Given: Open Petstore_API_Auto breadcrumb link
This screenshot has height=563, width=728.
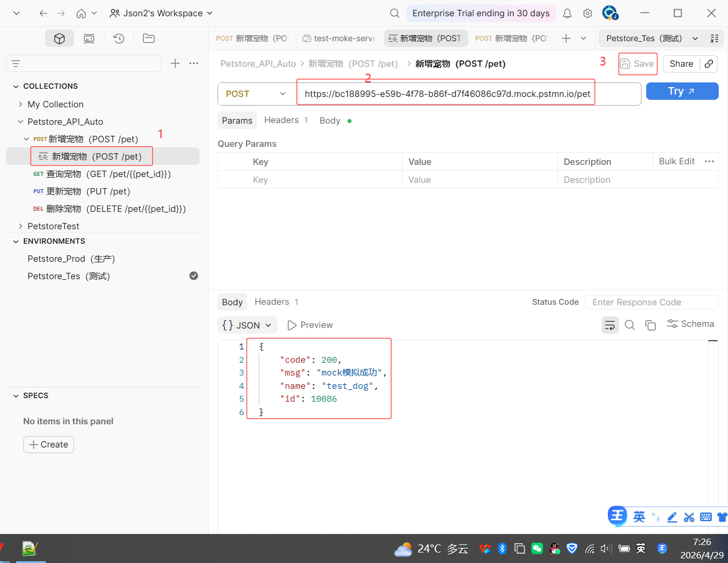Looking at the screenshot, I should (258, 64).
